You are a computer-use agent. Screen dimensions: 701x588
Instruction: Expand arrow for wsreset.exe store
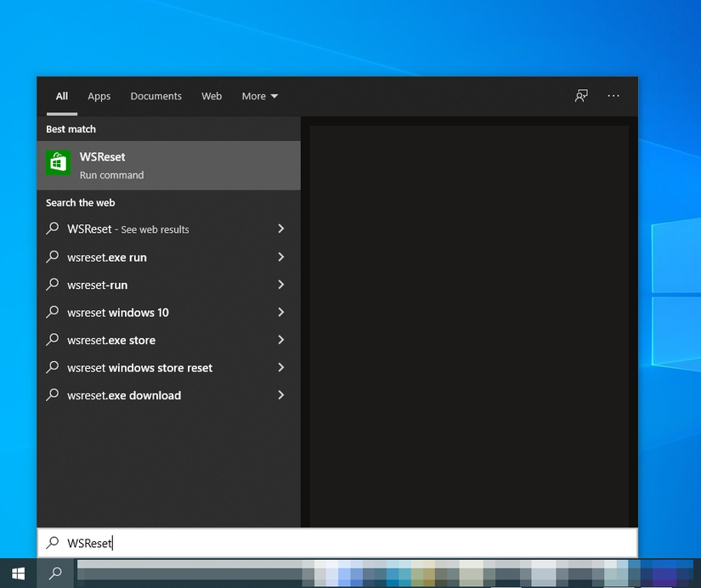[280, 340]
